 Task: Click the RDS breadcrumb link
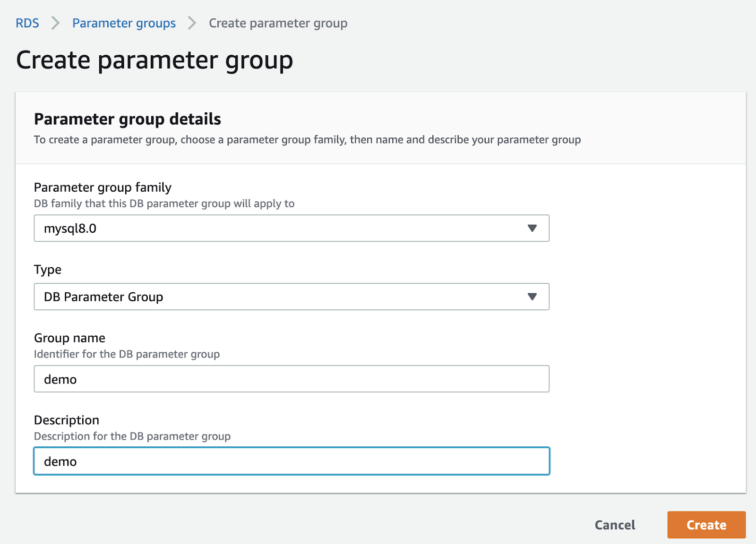pos(27,23)
